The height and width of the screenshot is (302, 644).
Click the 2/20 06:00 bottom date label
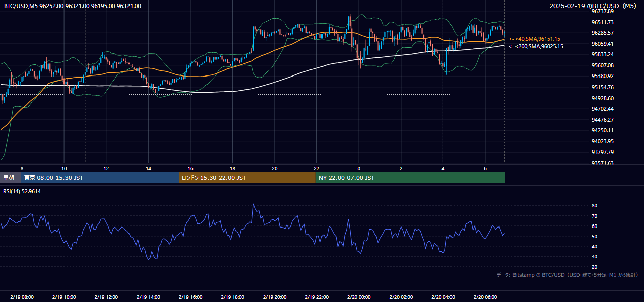click(x=485, y=297)
